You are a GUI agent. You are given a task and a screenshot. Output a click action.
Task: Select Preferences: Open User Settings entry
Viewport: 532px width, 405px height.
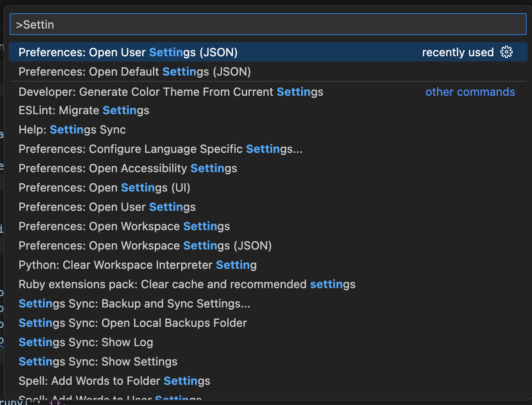107,207
